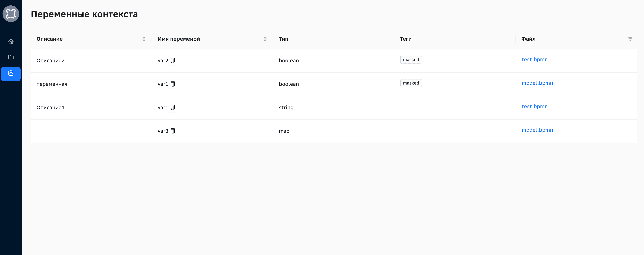The height and width of the screenshot is (255, 644).
Task: Copy the var3 variable name
Action: [173, 131]
